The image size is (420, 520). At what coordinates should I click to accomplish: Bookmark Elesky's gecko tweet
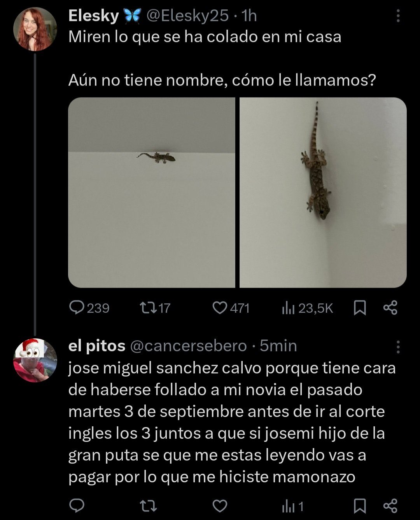pos(360,308)
